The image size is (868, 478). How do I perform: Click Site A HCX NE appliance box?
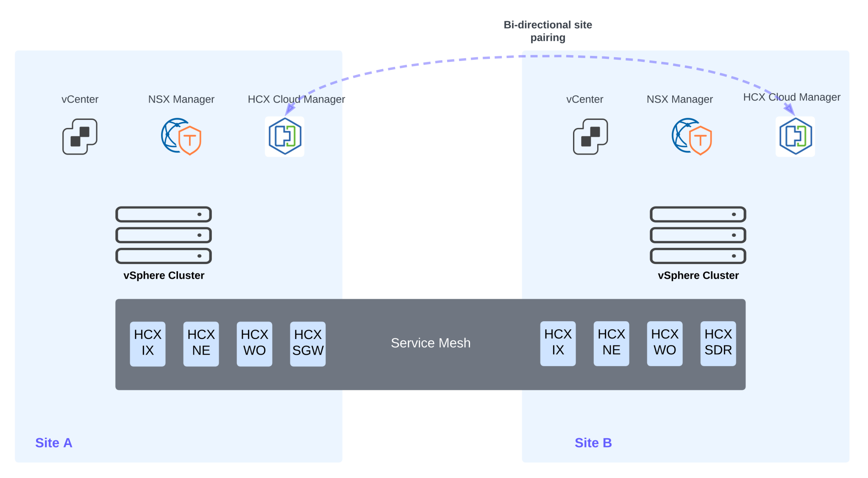coord(201,343)
